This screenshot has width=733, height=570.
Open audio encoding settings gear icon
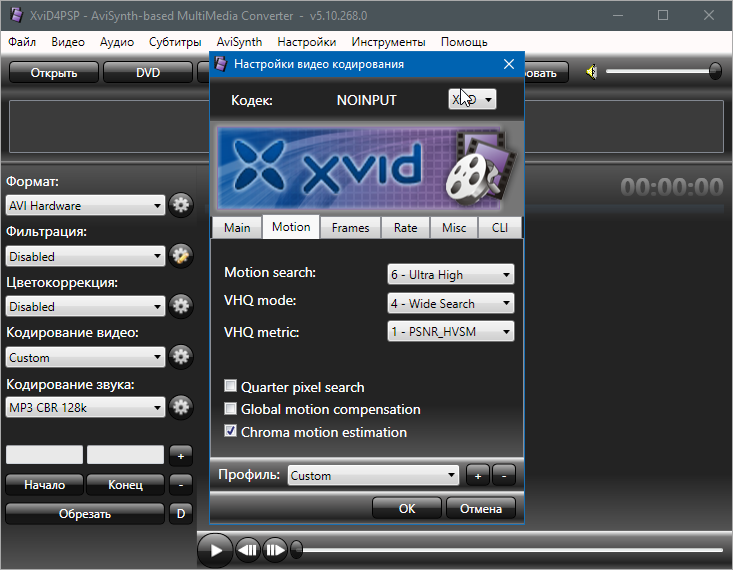pyautogui.click(x=180, y=407)
